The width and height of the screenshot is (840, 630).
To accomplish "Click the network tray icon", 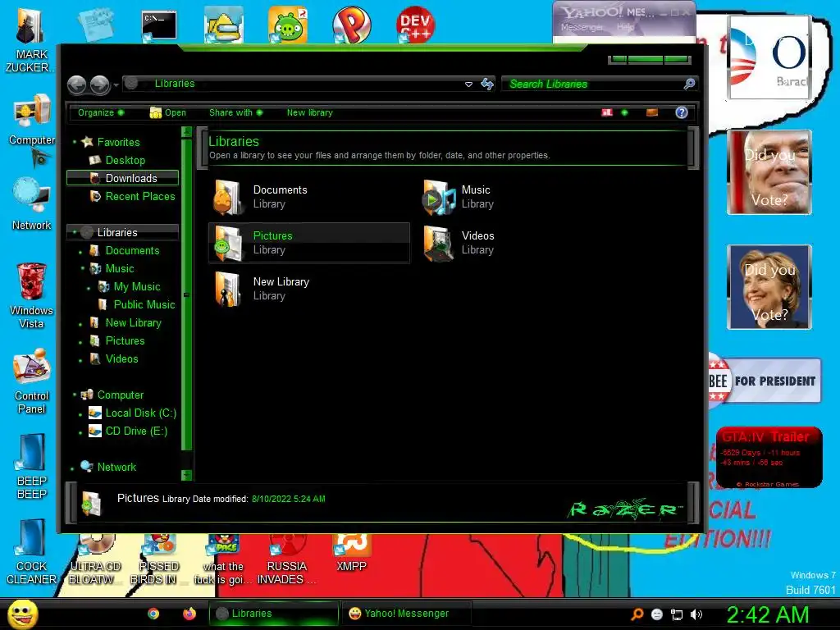I will (677, 614).
